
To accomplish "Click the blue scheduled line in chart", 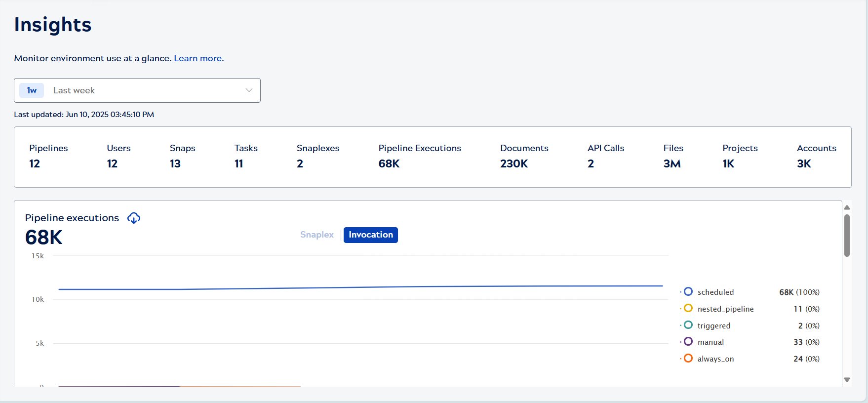I will (x=360, y=287).
